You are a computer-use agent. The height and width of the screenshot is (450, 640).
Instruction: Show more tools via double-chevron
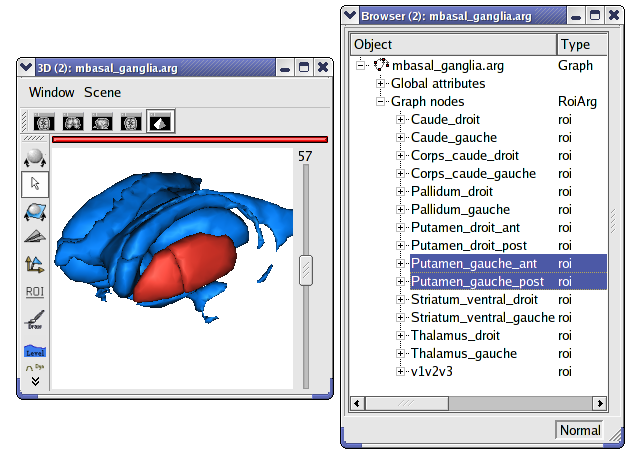34,380
